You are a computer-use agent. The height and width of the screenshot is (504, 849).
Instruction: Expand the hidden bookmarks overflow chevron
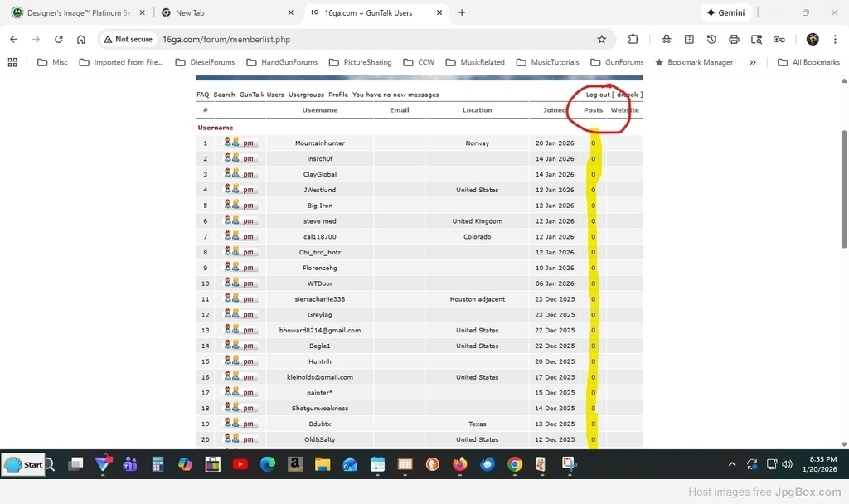[x=752, y=62]
